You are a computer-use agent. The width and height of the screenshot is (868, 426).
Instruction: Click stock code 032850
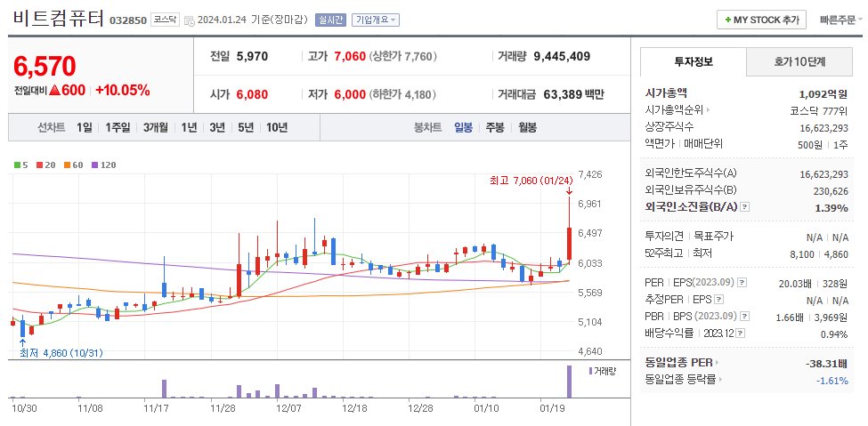click(x=128, y=21)
